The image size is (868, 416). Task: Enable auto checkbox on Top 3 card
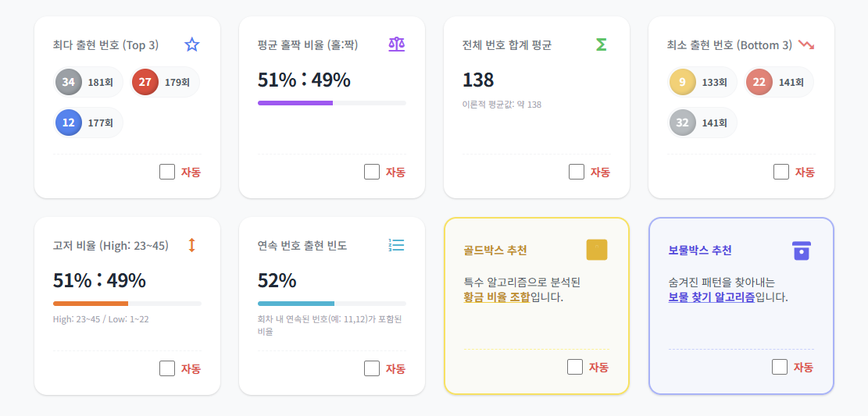(167, 172)
